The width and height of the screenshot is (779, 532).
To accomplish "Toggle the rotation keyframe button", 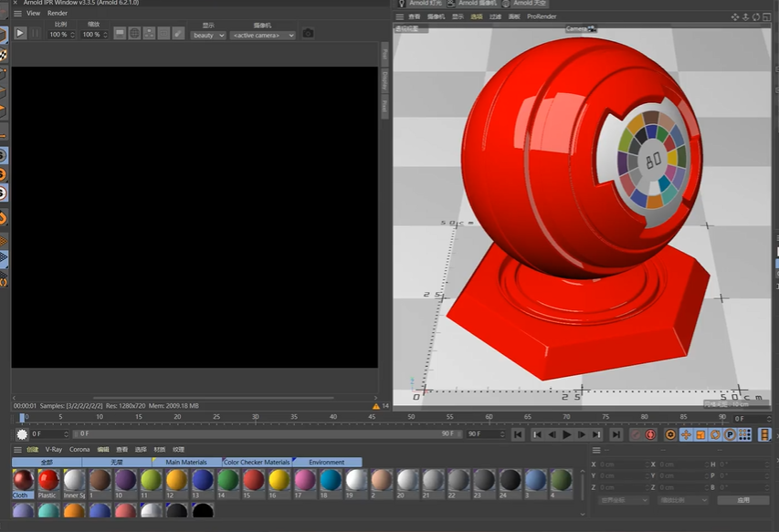I will coord(715,434).
